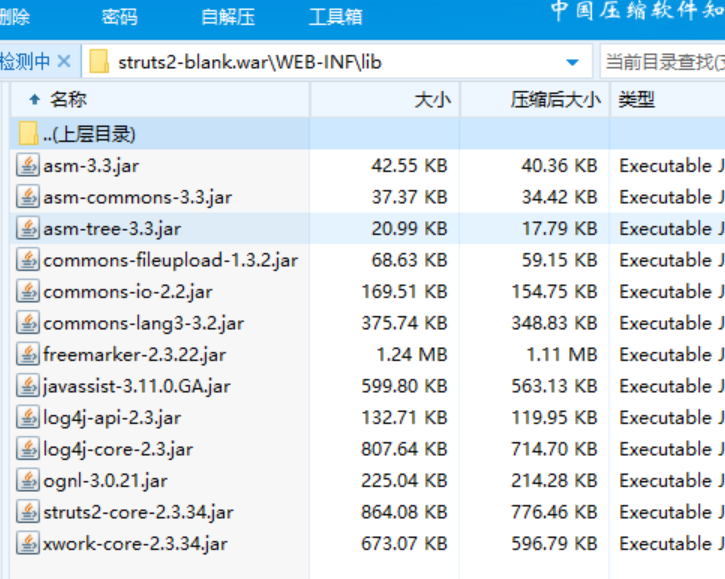Select the file log4j-api-2.3.jar

click(x=112, y=418)
